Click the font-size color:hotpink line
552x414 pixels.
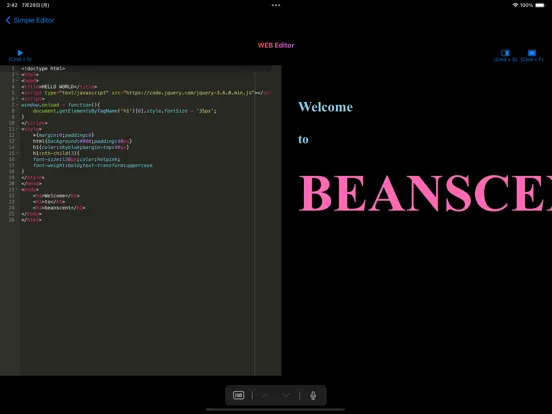(x=76, y=159)
